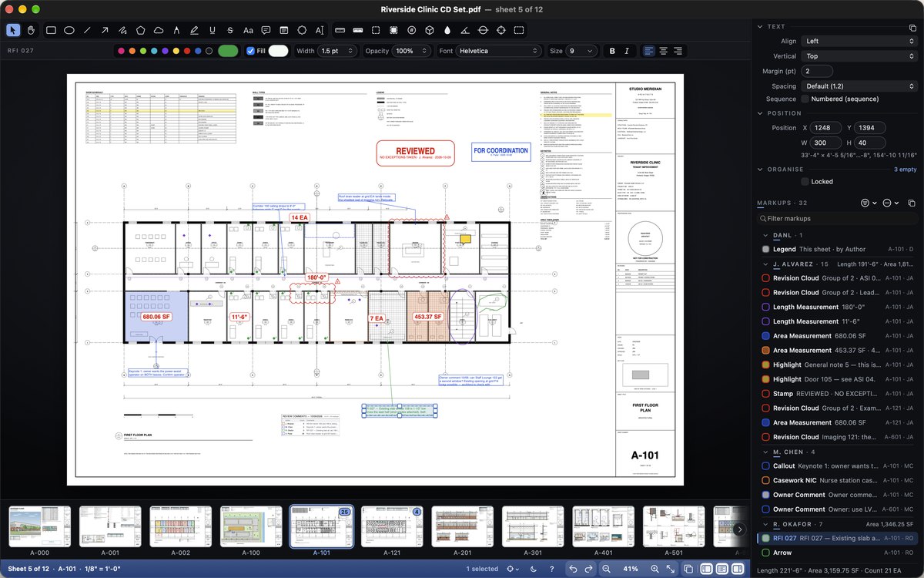Zoom out of the sheet
Image resolution: width=924 pixels, height=578 pixels.
[607, 569]
